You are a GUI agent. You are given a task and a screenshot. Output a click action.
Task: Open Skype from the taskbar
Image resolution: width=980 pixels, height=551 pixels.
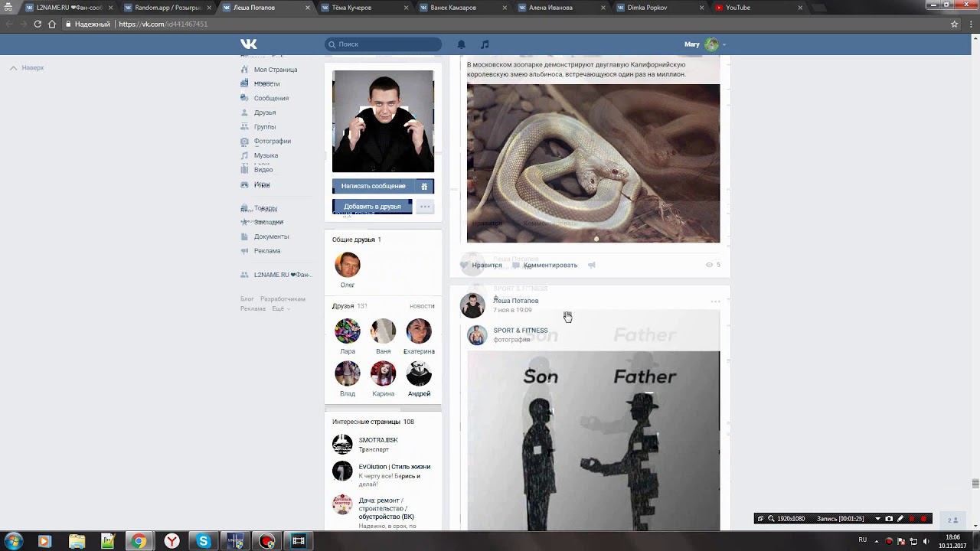coord(204,541)
